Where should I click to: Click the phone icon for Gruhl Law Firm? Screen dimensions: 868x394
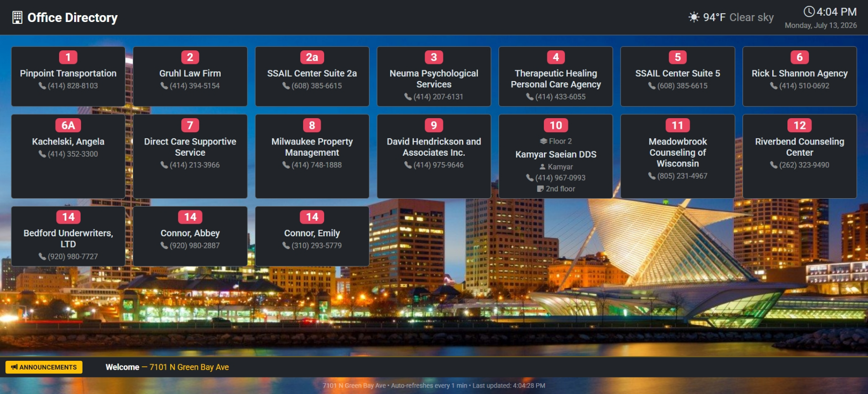point(165,86)
